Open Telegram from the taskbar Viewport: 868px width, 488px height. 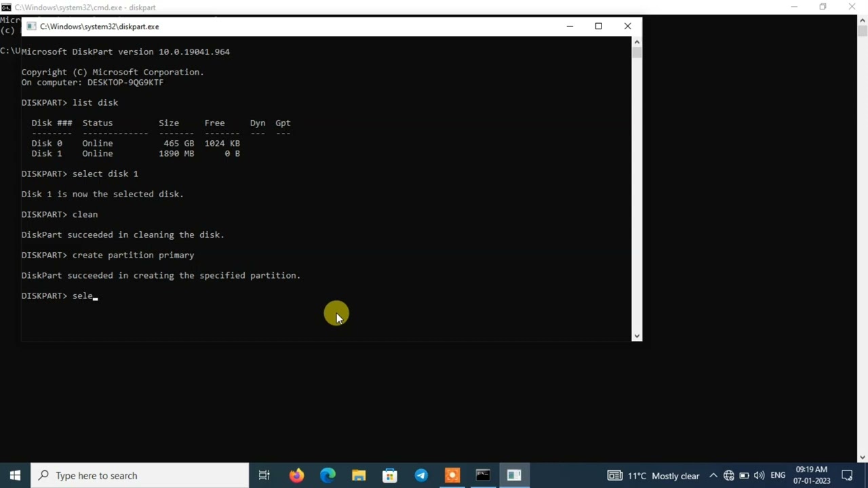pos(421,475)
